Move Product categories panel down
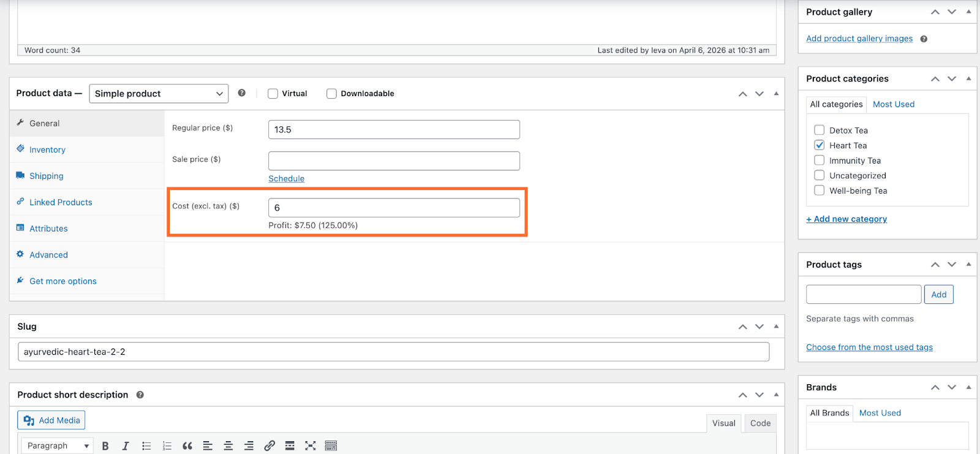The image size is (980, 454). 952,78
